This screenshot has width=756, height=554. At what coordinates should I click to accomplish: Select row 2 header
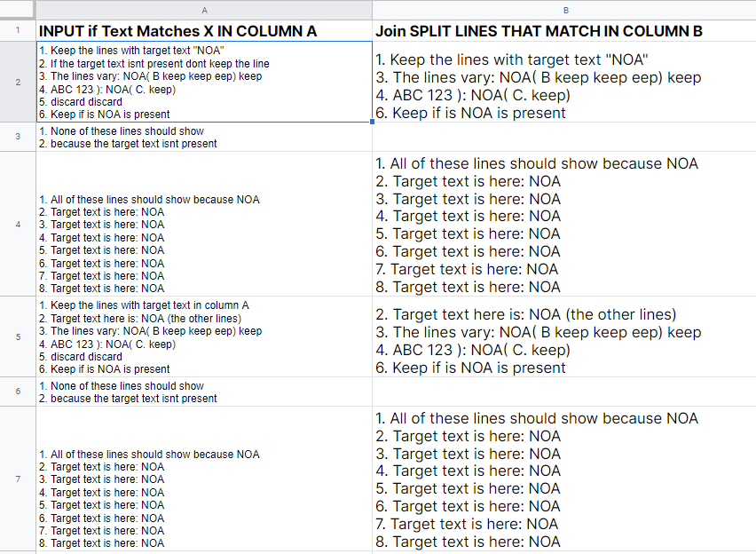pyautogui.click(x=18, y=82)
